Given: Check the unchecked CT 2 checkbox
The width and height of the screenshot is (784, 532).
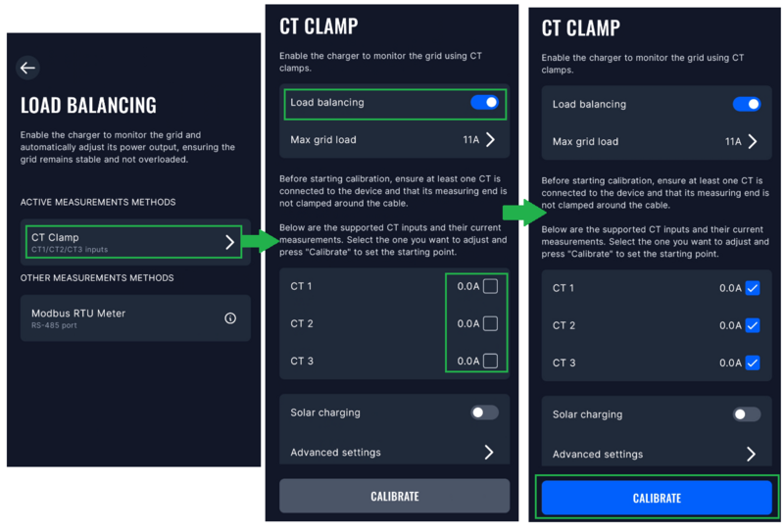Looking at the screenshot, I should pos(490,323).
